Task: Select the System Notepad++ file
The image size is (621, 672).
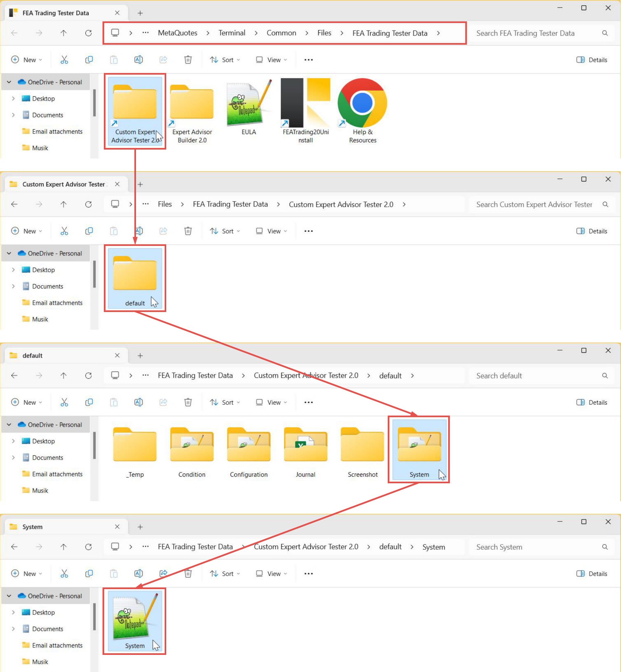Action: point(135,621)
